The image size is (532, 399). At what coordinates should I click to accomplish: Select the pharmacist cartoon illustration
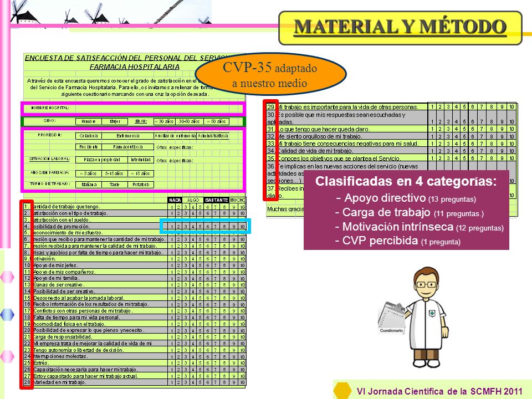point(427,317)
